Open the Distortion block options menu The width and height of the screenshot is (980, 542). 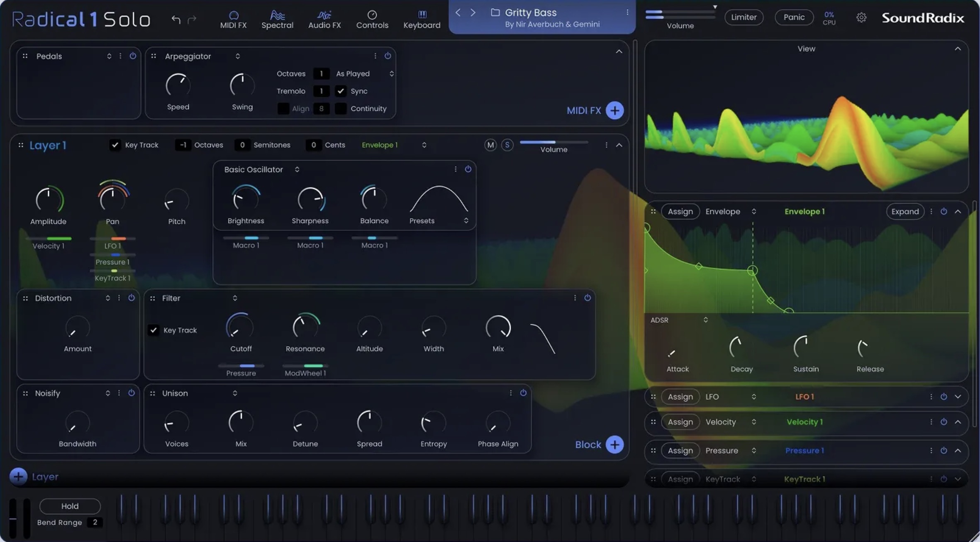click(x=119, y=298)
